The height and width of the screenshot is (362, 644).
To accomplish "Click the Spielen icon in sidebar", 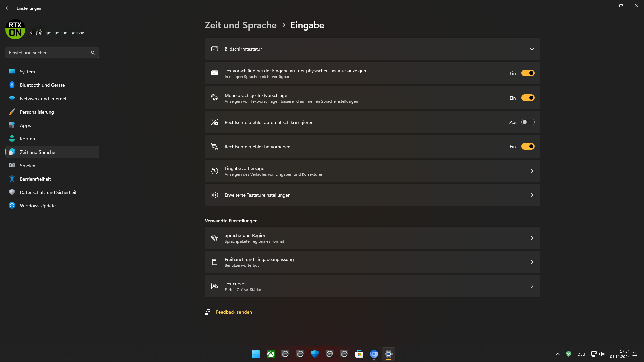I will pos(12,165).
